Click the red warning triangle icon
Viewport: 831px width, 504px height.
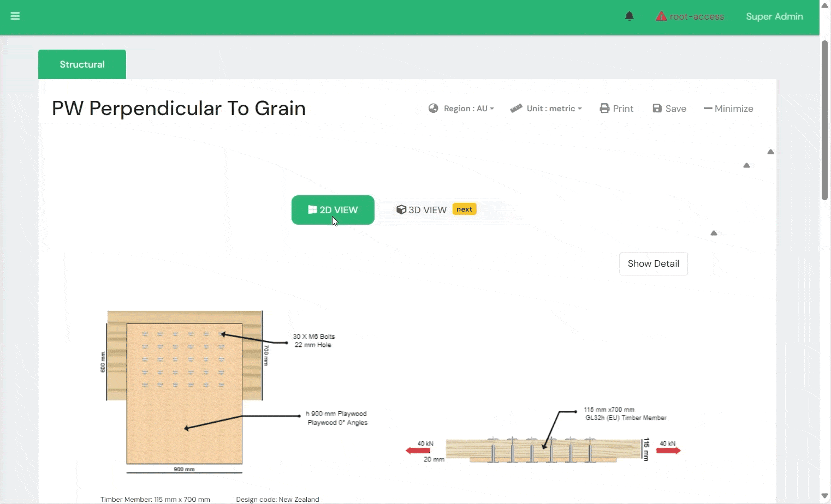click(x=661, y=16)
